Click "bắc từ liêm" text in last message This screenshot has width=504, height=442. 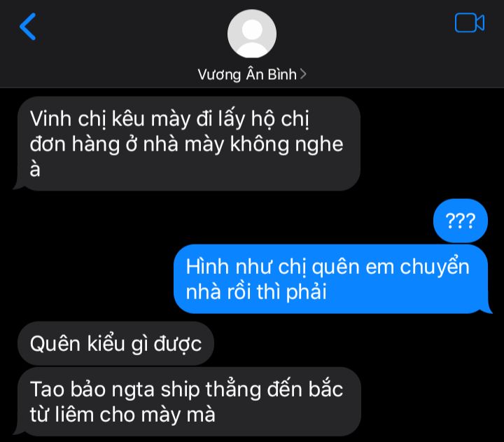[x=186, y=402]
